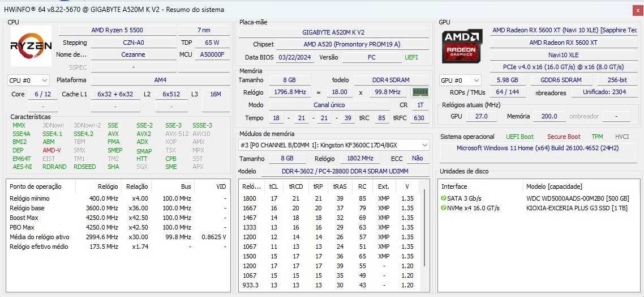Click the tRAS column header
Viewport: 644px width, 297px height.
click(340, 186)
